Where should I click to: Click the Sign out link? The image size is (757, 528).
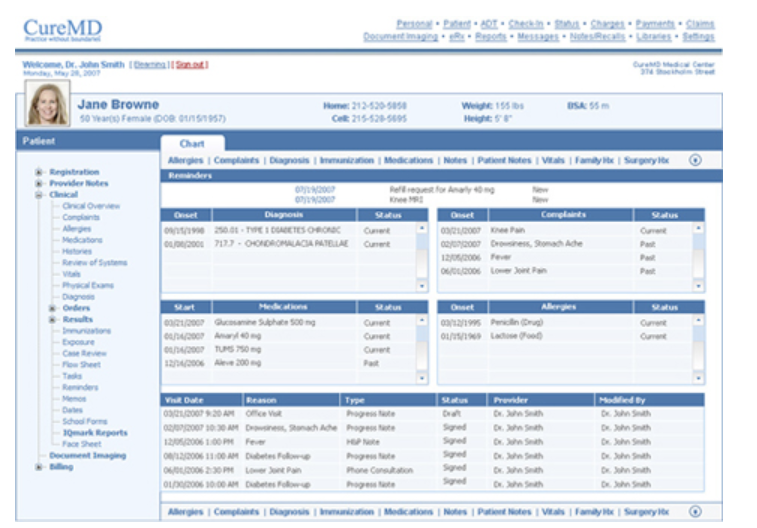[x=190, y=65]
